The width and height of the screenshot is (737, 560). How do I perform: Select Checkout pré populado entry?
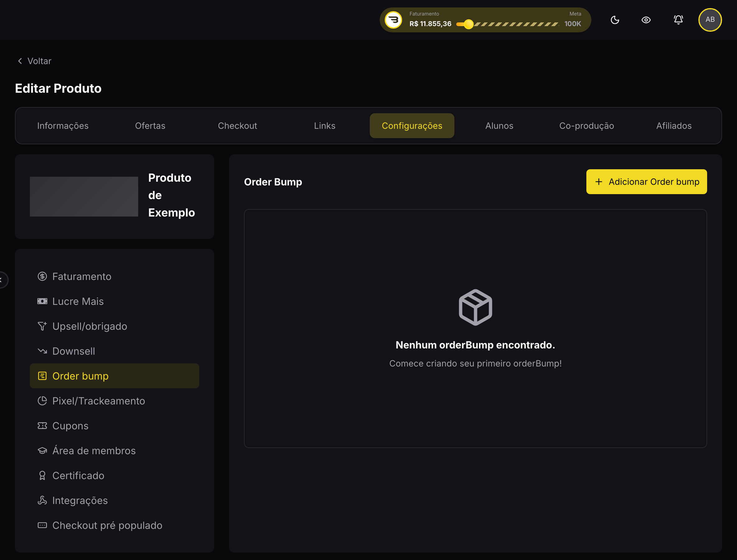pyautogui.click(x=115, y=525)
